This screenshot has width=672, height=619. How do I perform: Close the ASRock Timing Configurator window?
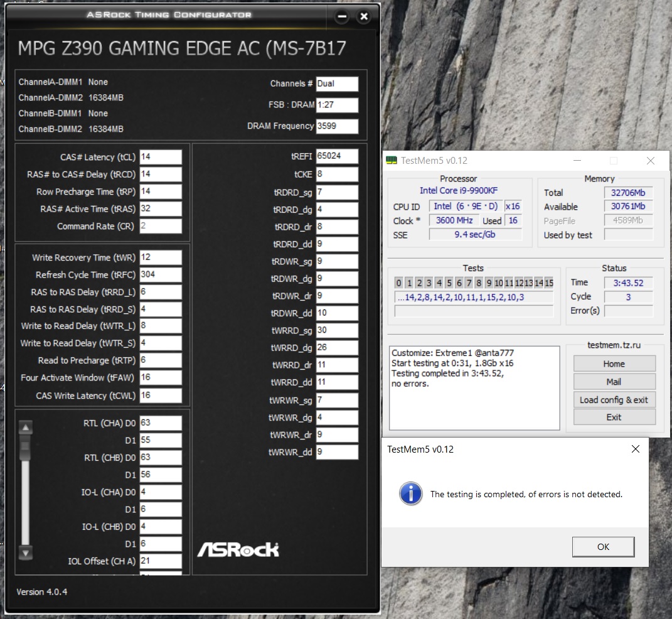364,17
